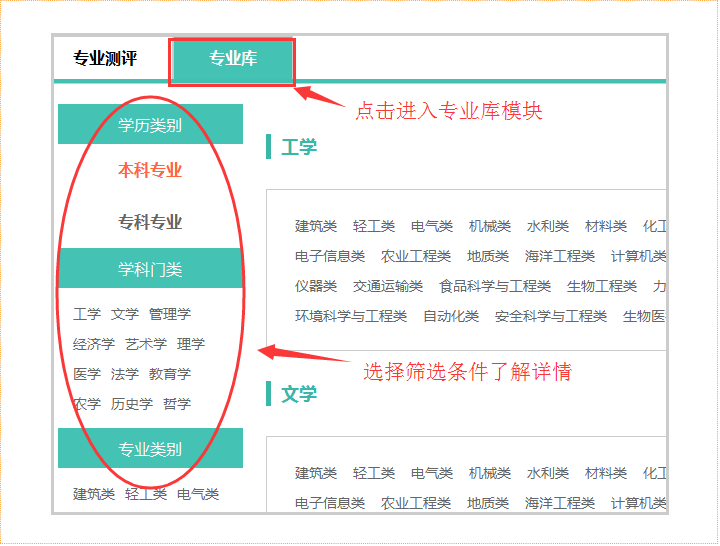
Task: Open the 专业库 tab
Action: (232, 59)
